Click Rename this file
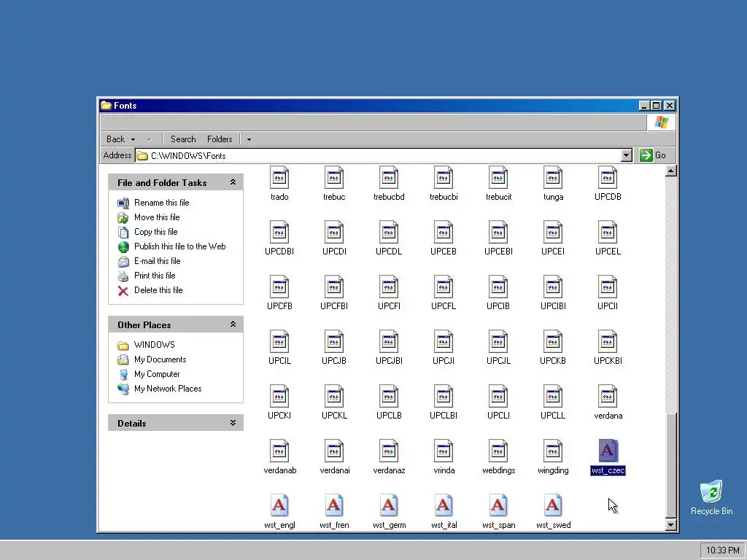Image resolution: width=747 pixels, height=560 pixels. 161,203
